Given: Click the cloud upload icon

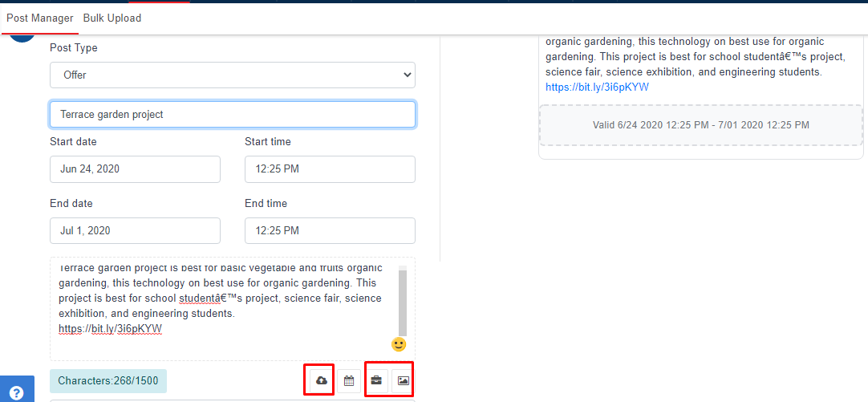Looking at the screenshot, I should point(322,380).
